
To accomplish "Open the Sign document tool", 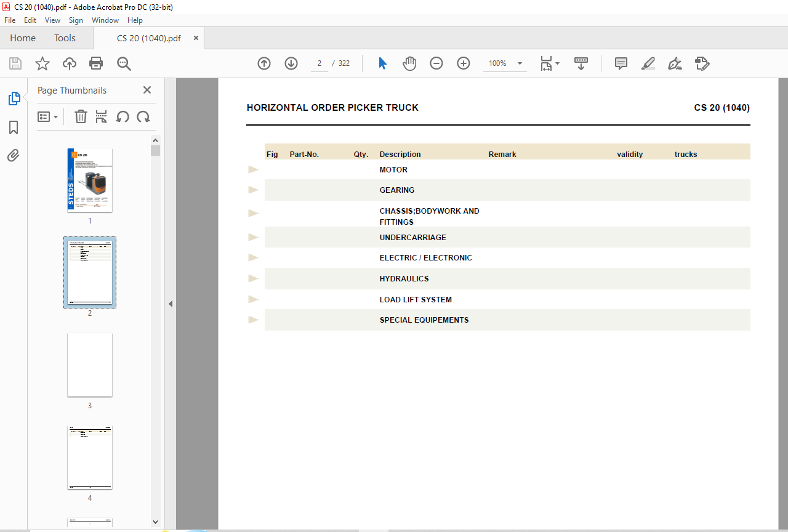I will 675,63.
